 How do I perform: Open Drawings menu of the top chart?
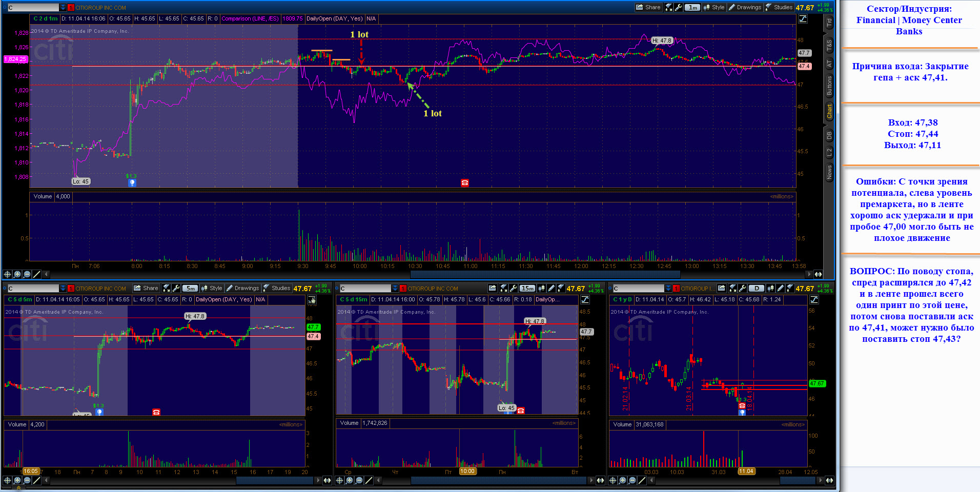(745, 7)
